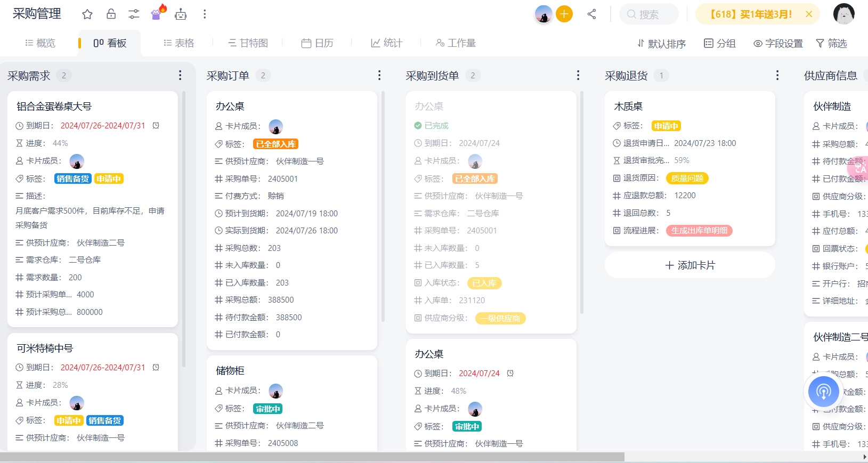Open the 木质桌 card title
Image resolution: width=868 pixels, height=463 pixels.
pos(629,107)
